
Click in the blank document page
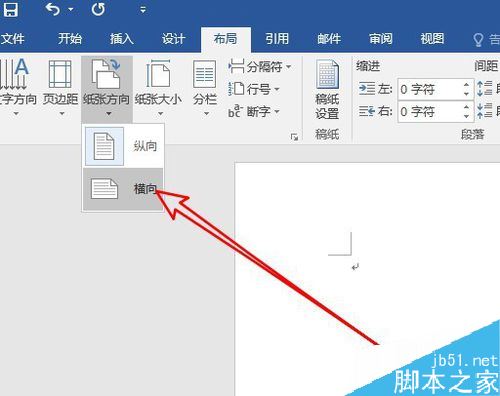coord(367,279)
